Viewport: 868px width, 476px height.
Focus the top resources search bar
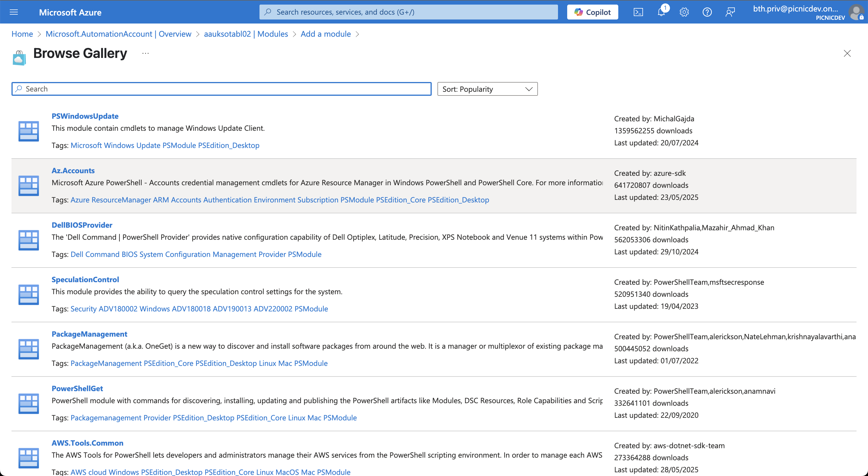pyautogui.click(x=408, y=12)
